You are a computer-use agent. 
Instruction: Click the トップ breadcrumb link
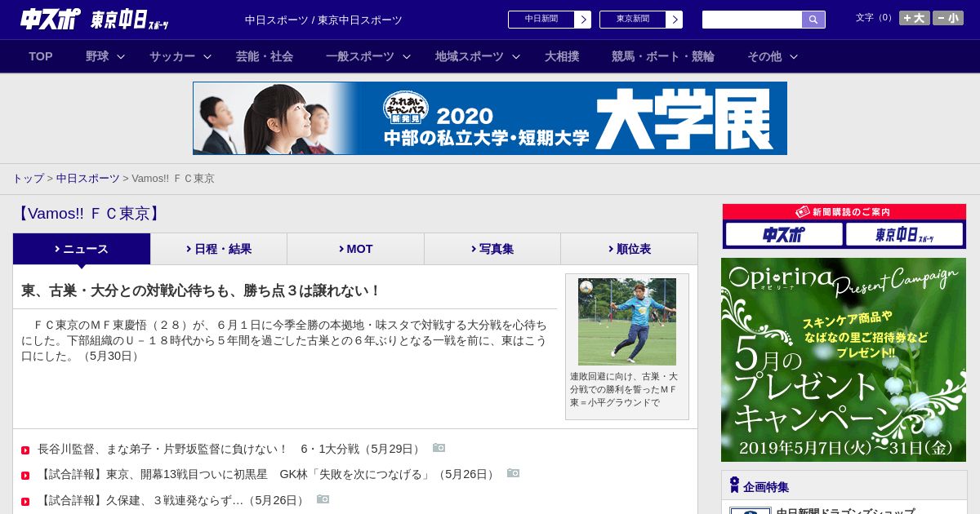[x=28, y=178]
